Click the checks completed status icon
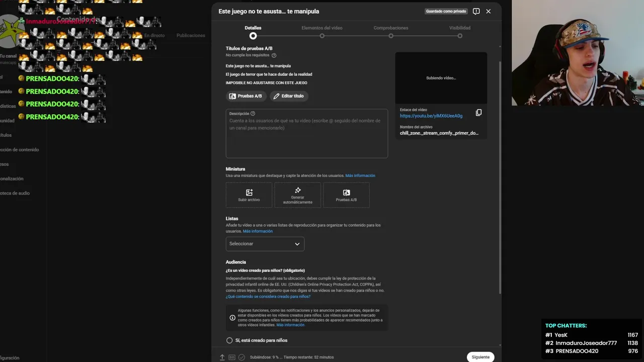This screenshot has height=362, width=644. [242, 357]
